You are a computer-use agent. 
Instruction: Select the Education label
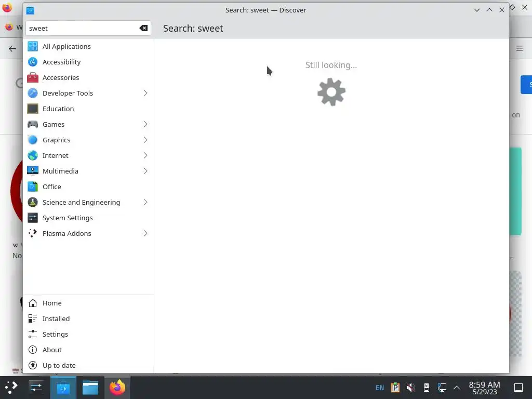click(58, 109)
